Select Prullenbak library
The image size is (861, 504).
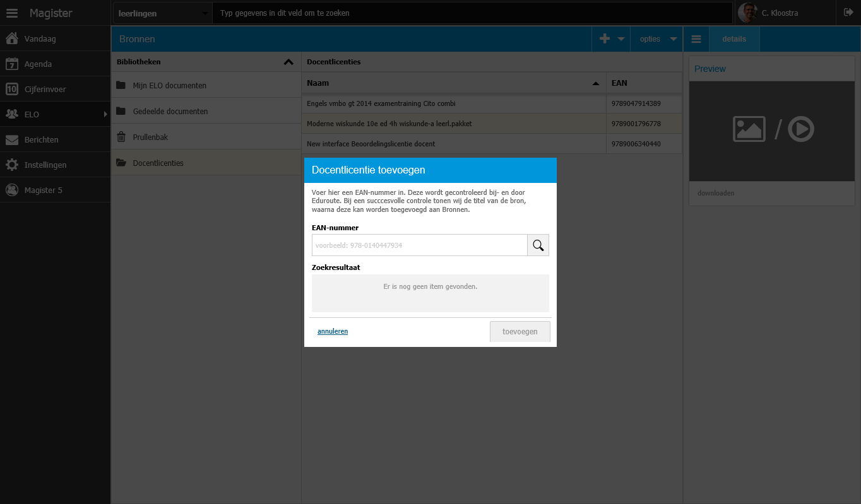coord(206,137)
